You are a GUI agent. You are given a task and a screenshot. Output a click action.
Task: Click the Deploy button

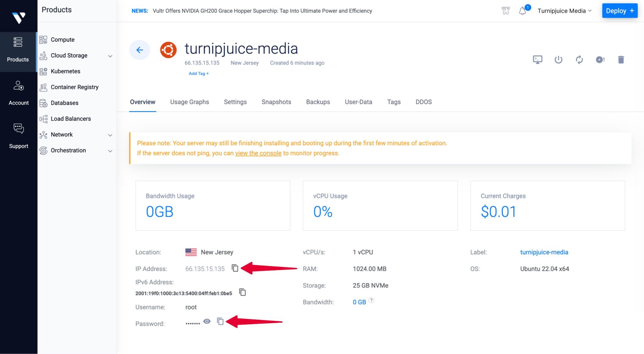[619, 10]
